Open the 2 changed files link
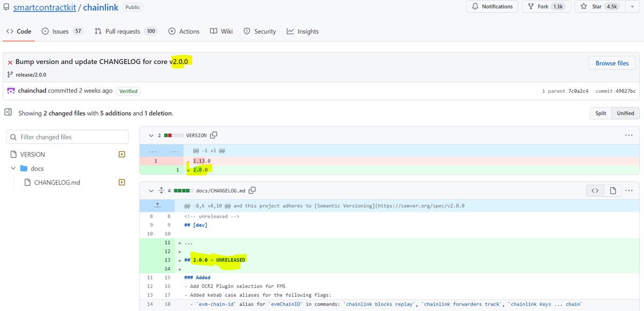Screen dimensions: 644x311 [64, 113]
